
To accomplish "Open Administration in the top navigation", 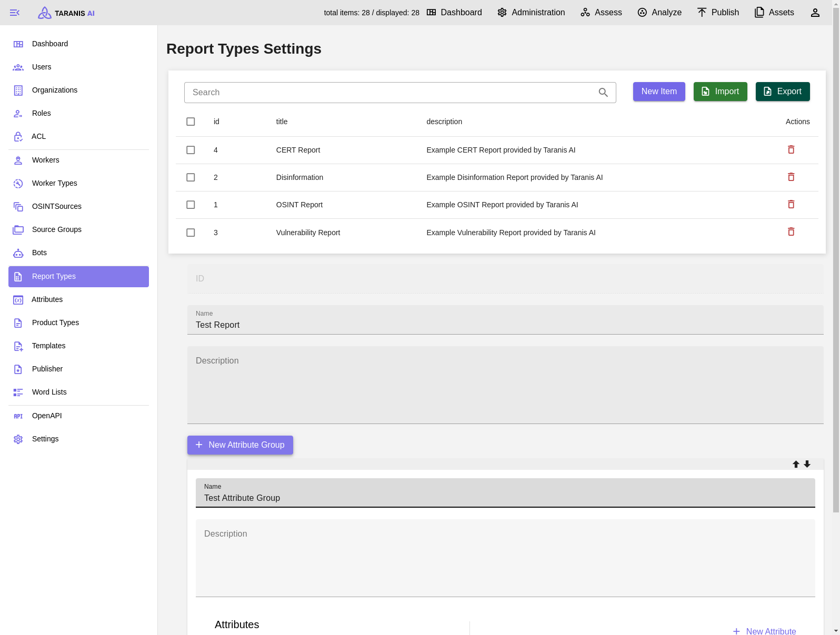I will (x=531, y=13).
